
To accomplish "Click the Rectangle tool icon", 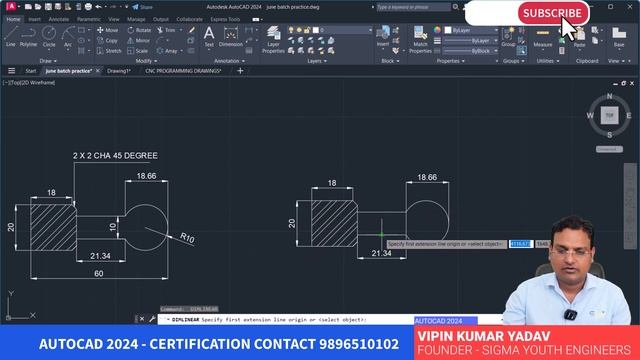I will 81,30.
